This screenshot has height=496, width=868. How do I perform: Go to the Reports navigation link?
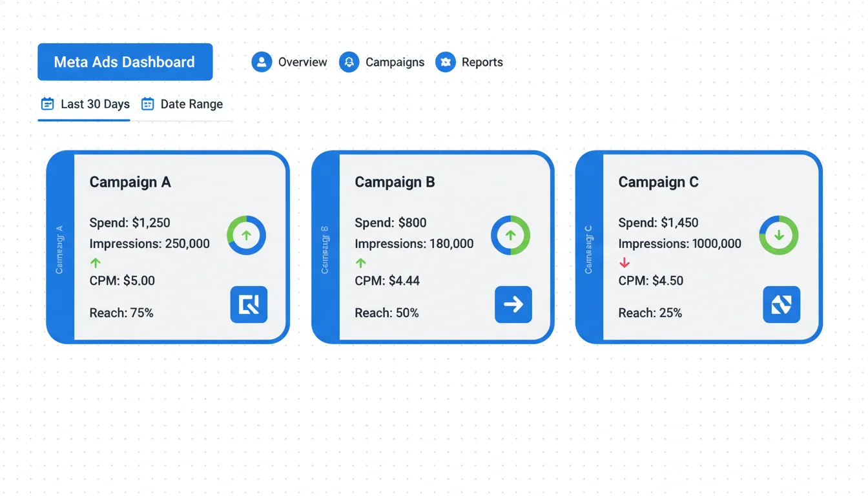(482, 62)
